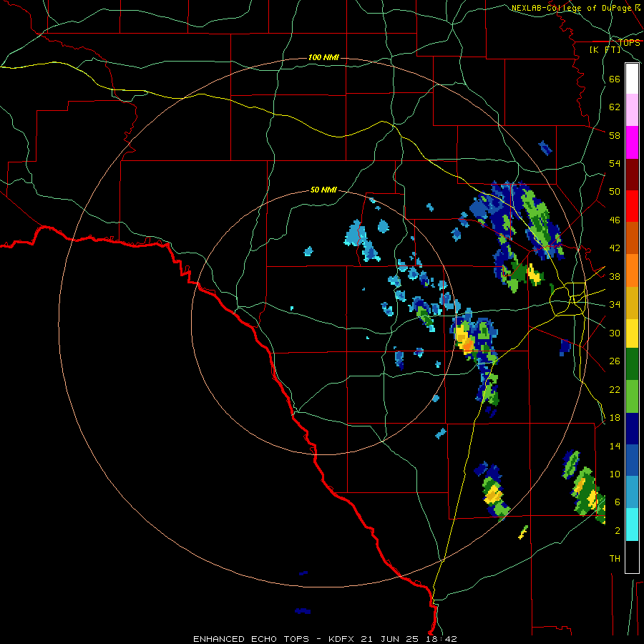
Task: Choose the navy blue legend swatch
Action: tap(632, 429)
